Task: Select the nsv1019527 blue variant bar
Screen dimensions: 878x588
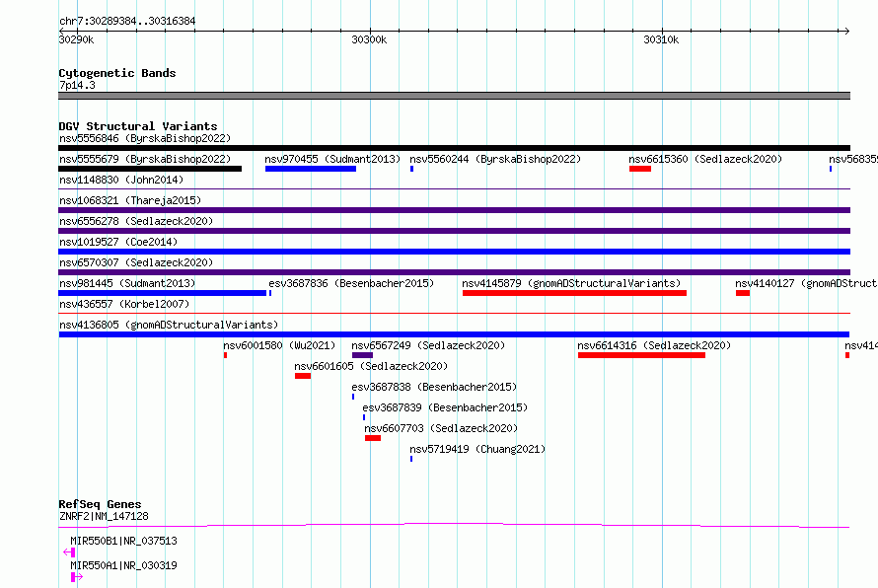Action: click(x=454, y=252)
